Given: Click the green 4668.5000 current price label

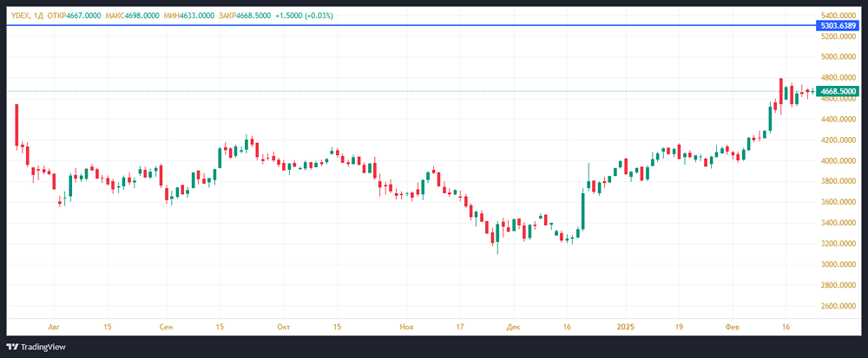Looking at the screenshot, I should click(838, 91).
